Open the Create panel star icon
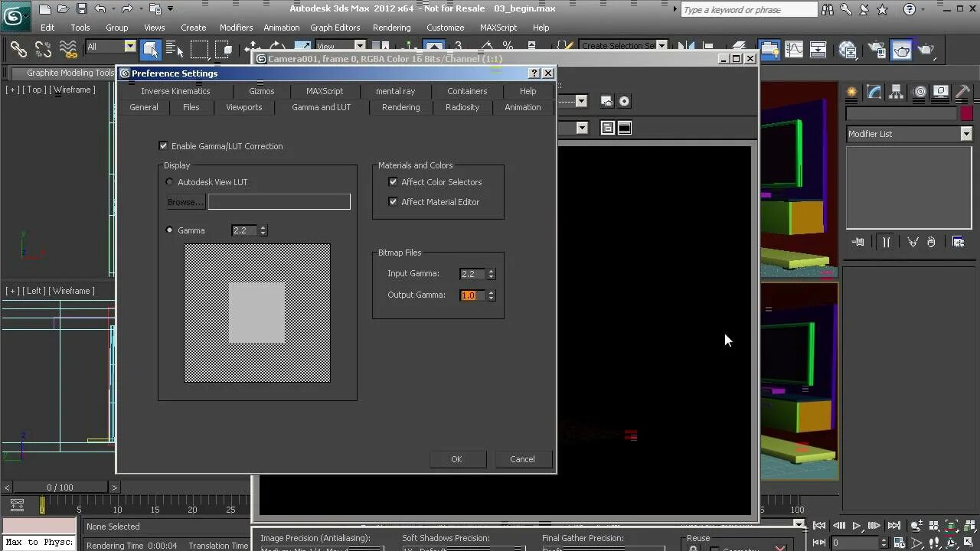The width and height of the screenshot is (980, 551). (851, 92)
